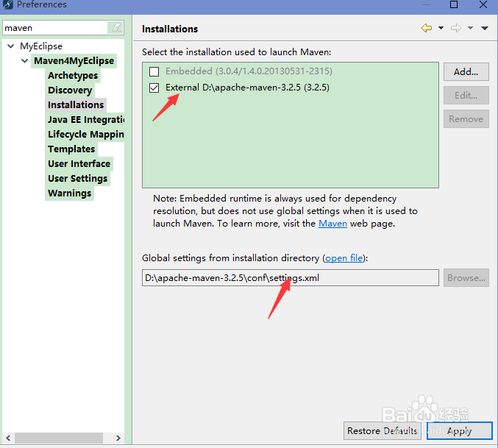Uncheck the External apache-maven-3.2.5 checkbox
The image size is (498, 448).
[154, 88]
